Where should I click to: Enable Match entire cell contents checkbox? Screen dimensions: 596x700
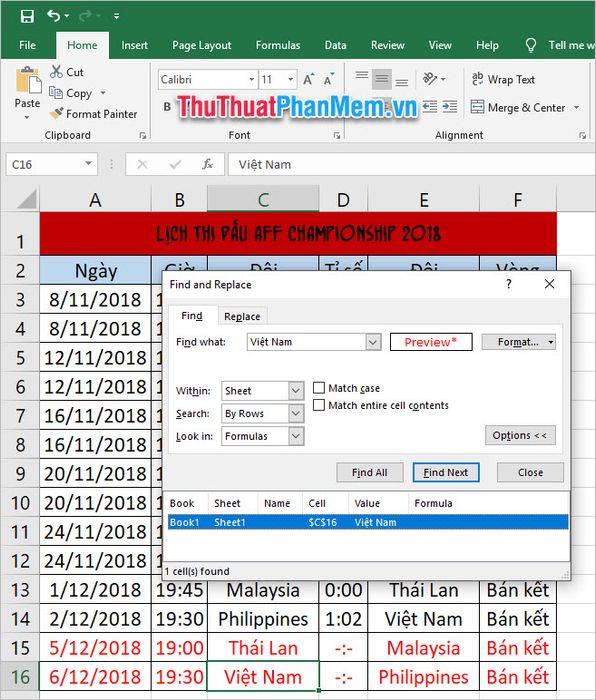pyautogui.click(x=319, y=405)
